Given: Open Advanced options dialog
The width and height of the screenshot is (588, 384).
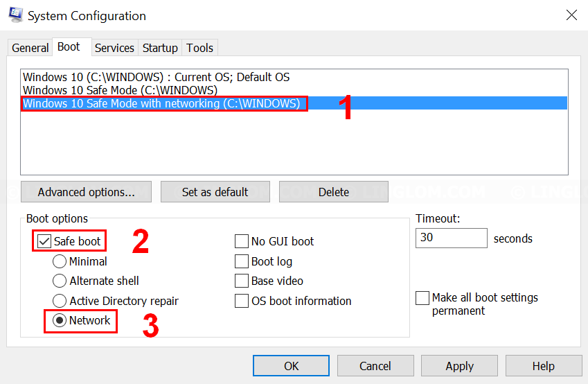Looking at the screenshot, I should coord(87,192).
